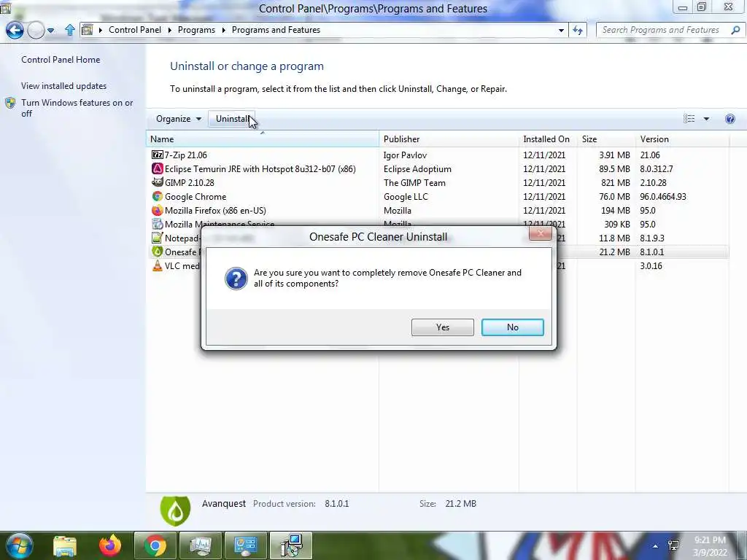The image size is (747, 560).
Task: Launch Chrome from the taskbar
Action: (x=155, y=545)
